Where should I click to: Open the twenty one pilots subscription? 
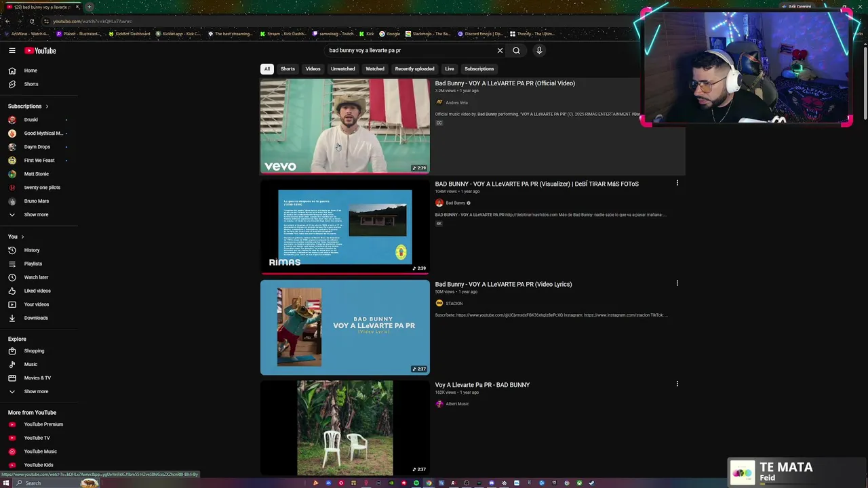point(38,188)
